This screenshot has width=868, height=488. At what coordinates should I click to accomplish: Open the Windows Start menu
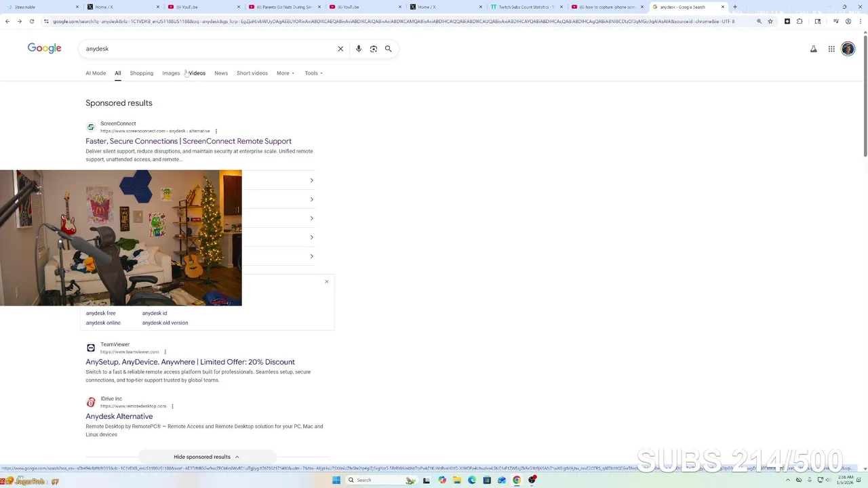click(x=336, y=480)
